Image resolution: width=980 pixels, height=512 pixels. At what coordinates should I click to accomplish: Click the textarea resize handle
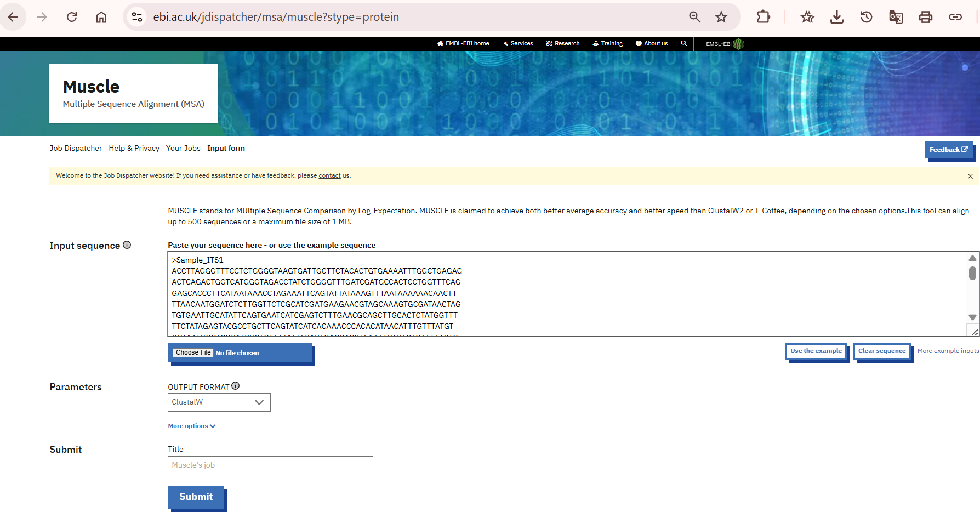pos(974,332)
